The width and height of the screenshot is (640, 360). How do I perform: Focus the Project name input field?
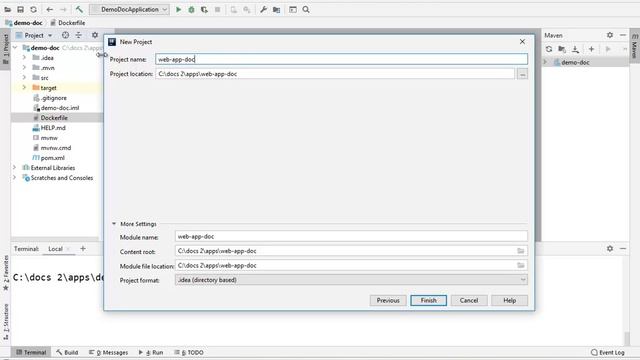341,59
